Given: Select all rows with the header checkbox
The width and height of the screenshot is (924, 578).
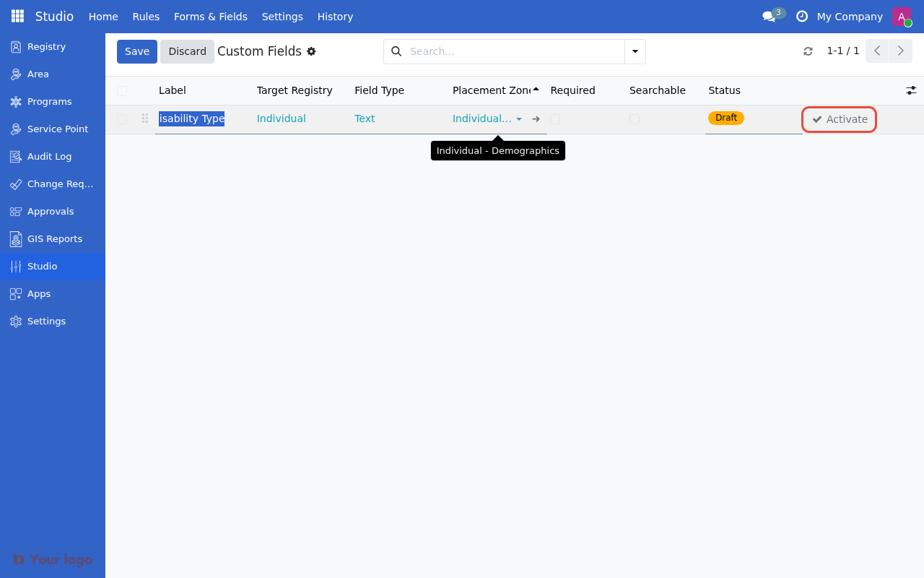Looking at the screenshot, I should (x=122, y=91).
